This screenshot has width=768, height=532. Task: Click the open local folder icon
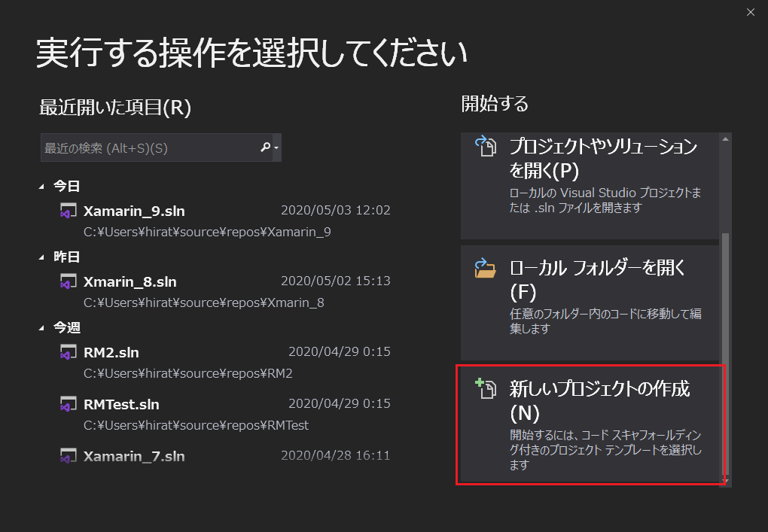tap(486, 268)
